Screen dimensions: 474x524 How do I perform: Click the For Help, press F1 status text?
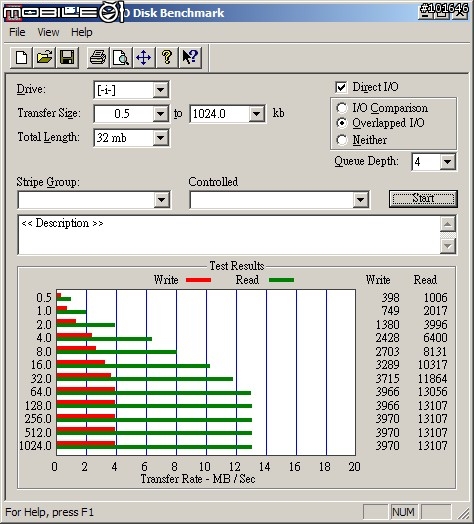pyautogui.click(x=49, y=512)
